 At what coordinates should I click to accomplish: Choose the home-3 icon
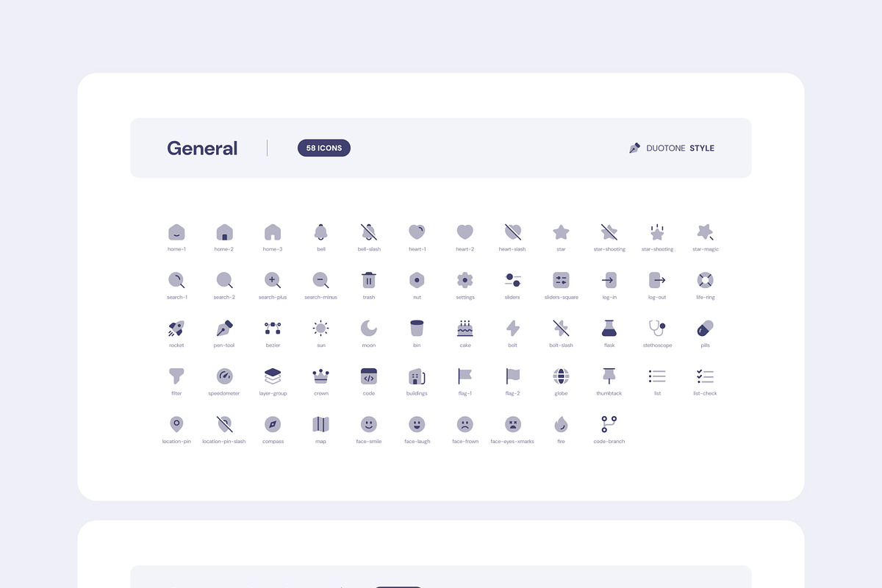pyautogui.click(x=273, y=232)
